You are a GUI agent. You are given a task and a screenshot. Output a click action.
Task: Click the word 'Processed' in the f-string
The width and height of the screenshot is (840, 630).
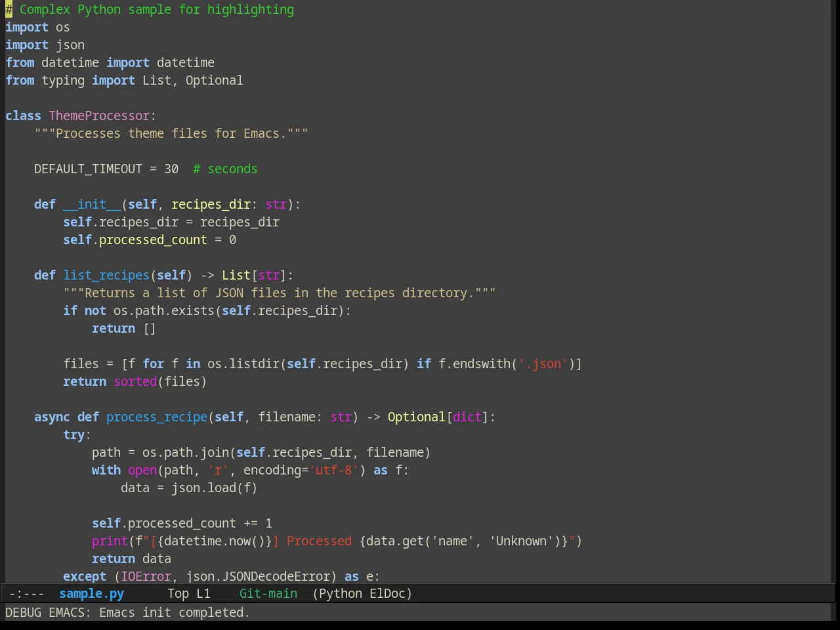319,541
